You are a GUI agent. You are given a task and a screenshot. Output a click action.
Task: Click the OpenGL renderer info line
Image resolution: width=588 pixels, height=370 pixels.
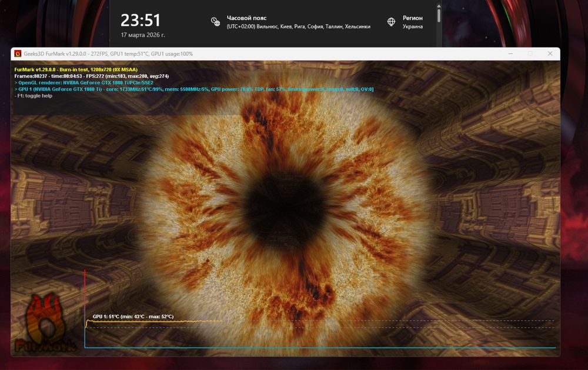83,82
